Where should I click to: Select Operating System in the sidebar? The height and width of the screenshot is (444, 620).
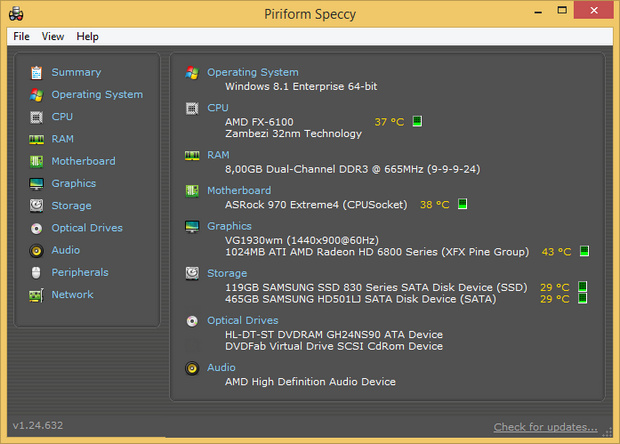pyautogui.click(x=97, y=95)
